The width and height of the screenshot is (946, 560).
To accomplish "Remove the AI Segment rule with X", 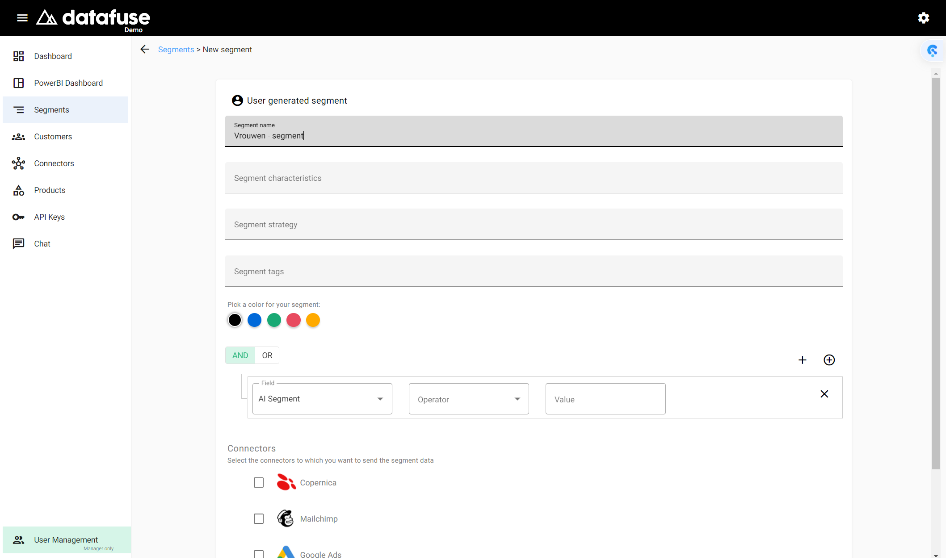I will coord(824,394).
